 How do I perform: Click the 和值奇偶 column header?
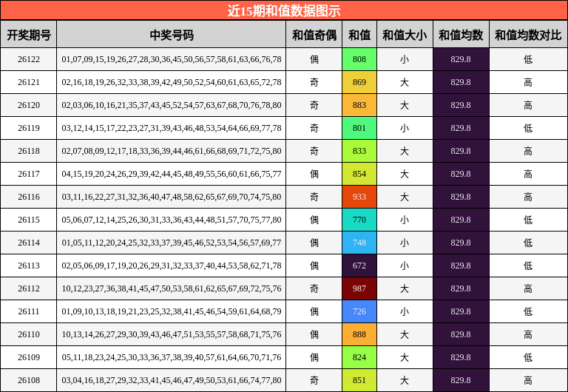coord(314,35)
